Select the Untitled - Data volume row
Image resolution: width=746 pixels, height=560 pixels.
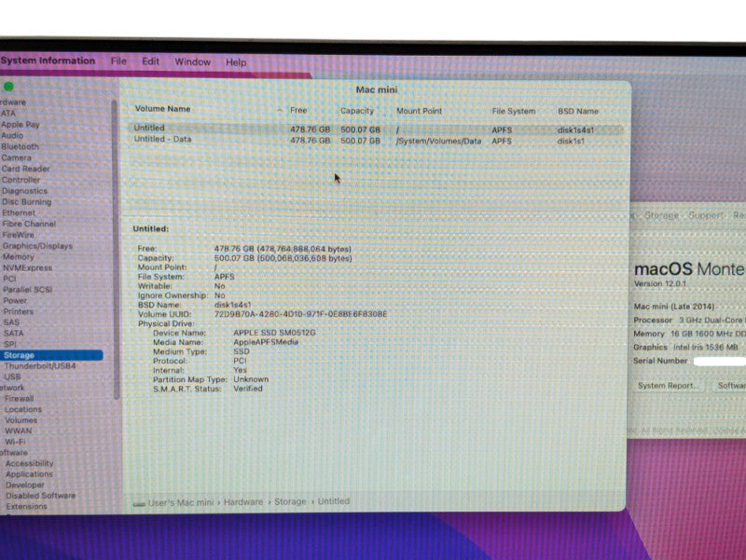376,141
